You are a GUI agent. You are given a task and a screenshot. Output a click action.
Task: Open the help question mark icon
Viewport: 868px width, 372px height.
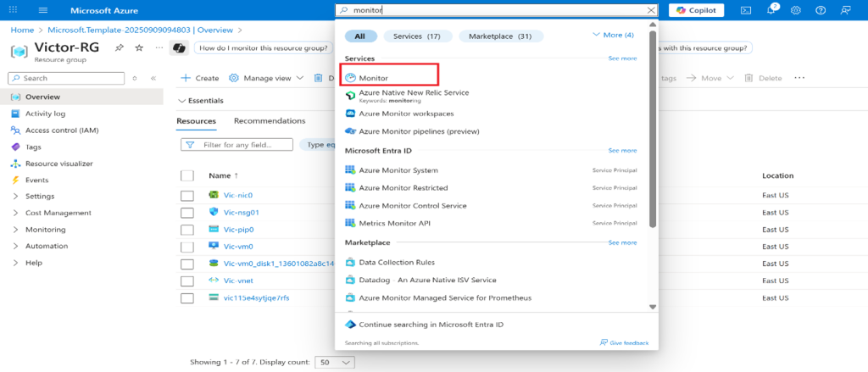point(821,10)
